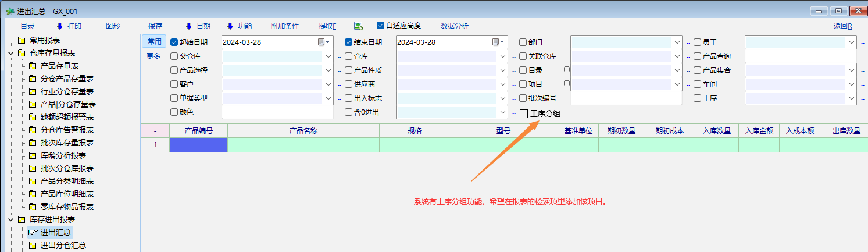
Task: Click the 批次编号 text input field
Action: pos(627,98)
